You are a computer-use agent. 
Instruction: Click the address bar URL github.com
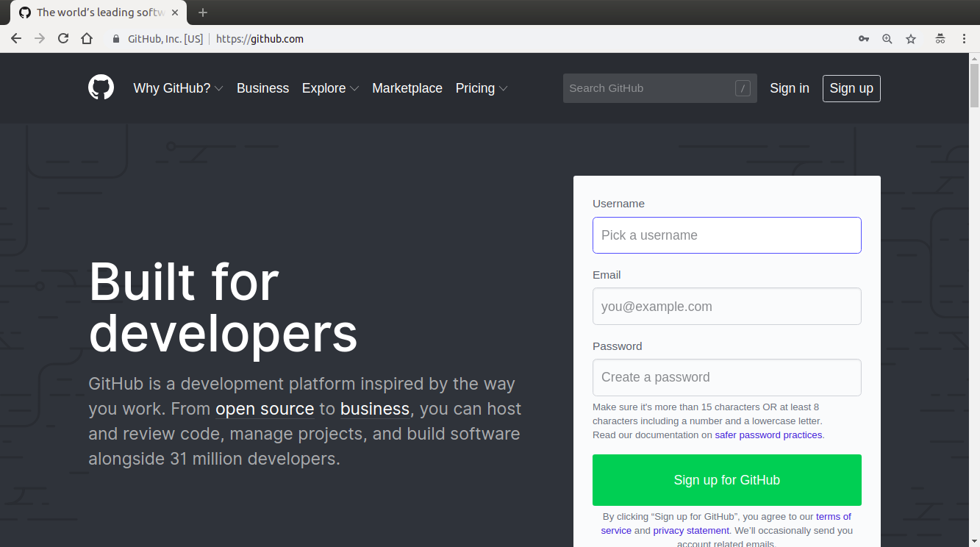point(260,39)
